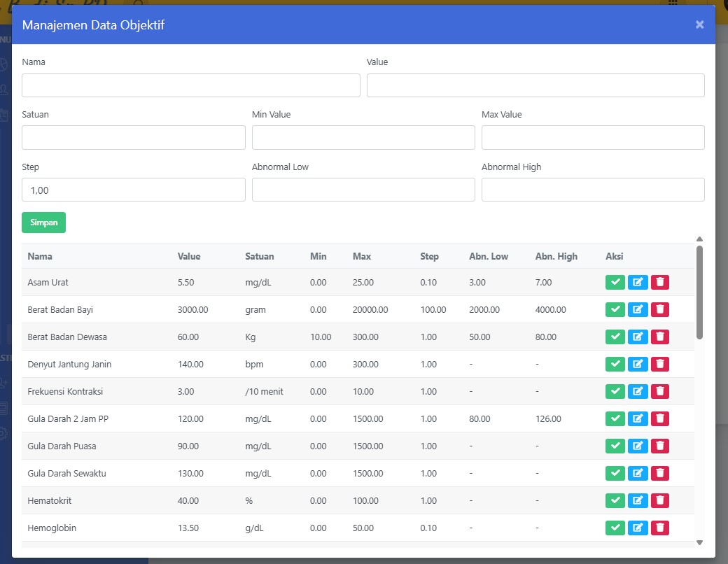Click the table scrollbar up arrow

[x=699, y=239]
